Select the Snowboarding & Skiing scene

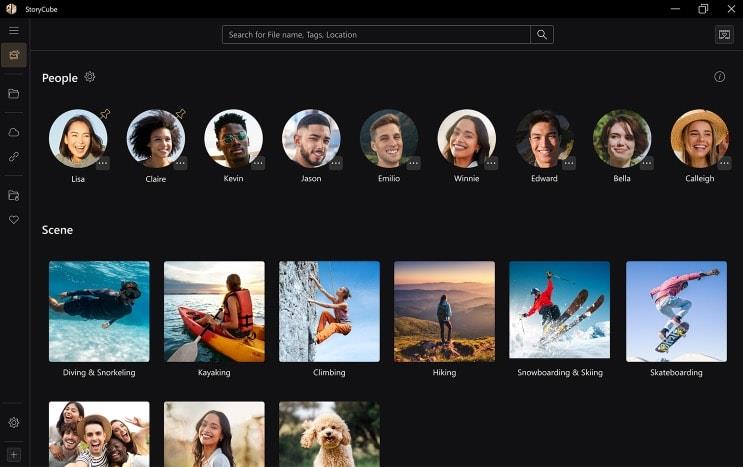[x=559, y=311]
